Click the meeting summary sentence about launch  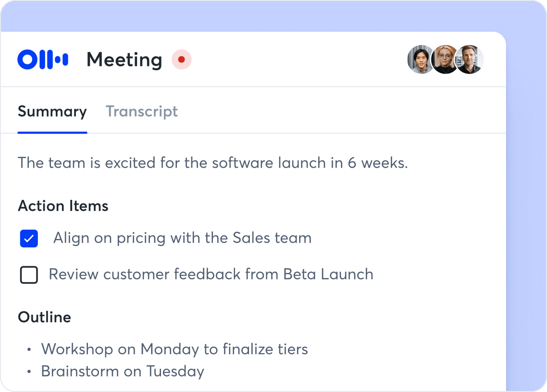coord(213,163)
